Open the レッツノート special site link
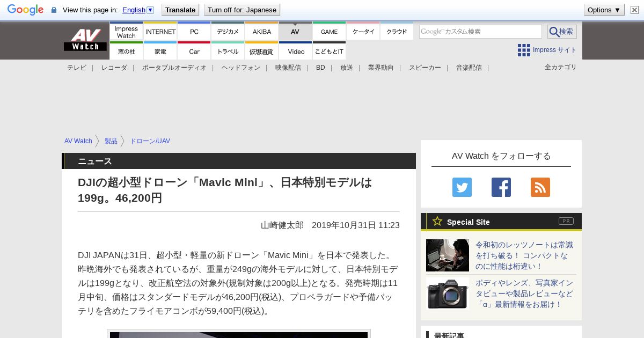The height and width of the screenshot is (338, 644). tap(524, 255)
